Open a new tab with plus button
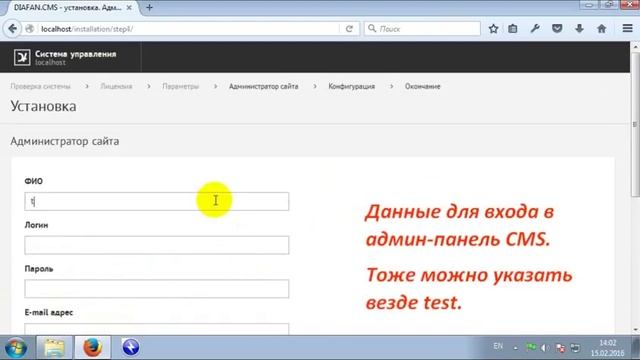This screenshot has height=360, width=640. 149,7
